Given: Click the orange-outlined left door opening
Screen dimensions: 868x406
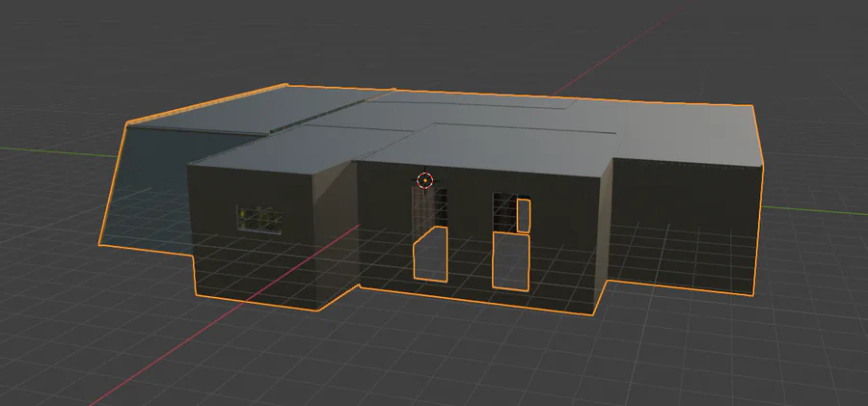Looking at the screenshot, I should tap(431, 255).
